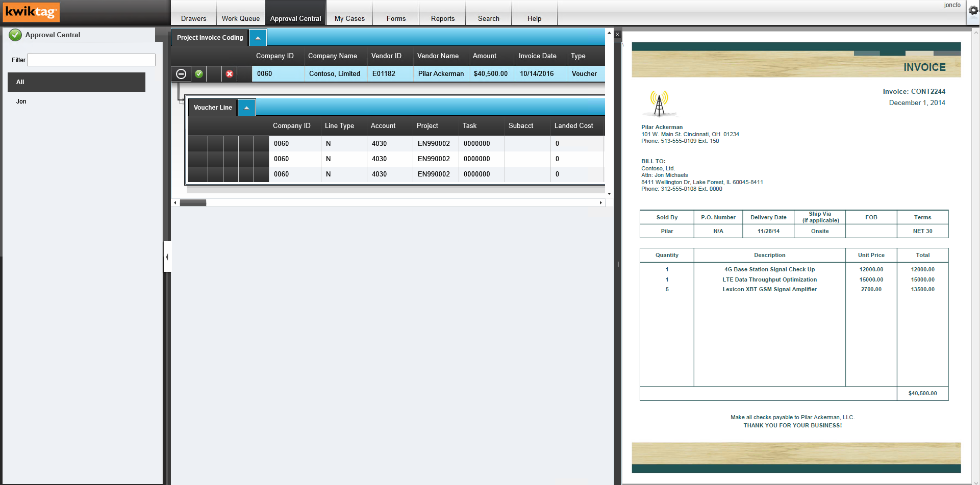Collapse the Voucher Line section arrow
The image size is (980, 485).
click(x=246, y=108)
